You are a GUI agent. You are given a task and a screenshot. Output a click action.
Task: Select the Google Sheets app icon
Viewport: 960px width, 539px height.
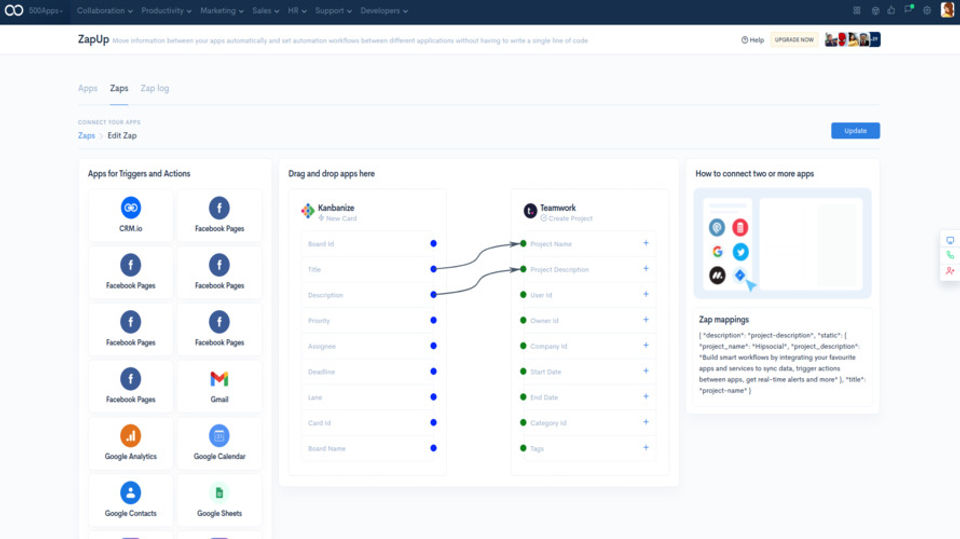(x=219, y=492)
